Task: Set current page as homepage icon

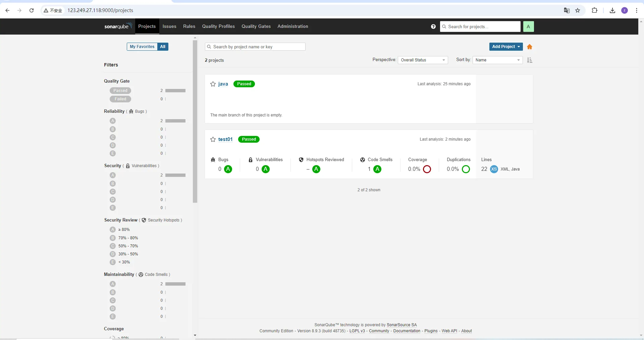Action: click(x=530, y=47)
